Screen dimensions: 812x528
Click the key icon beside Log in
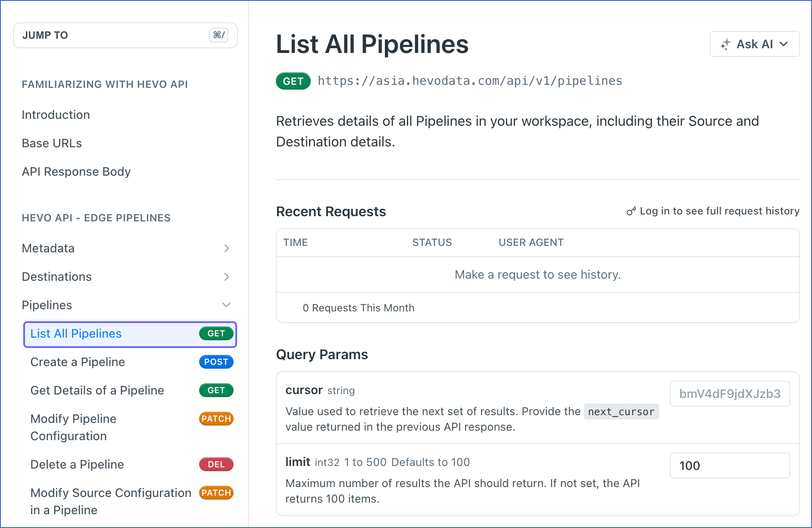tap(631, 211)
